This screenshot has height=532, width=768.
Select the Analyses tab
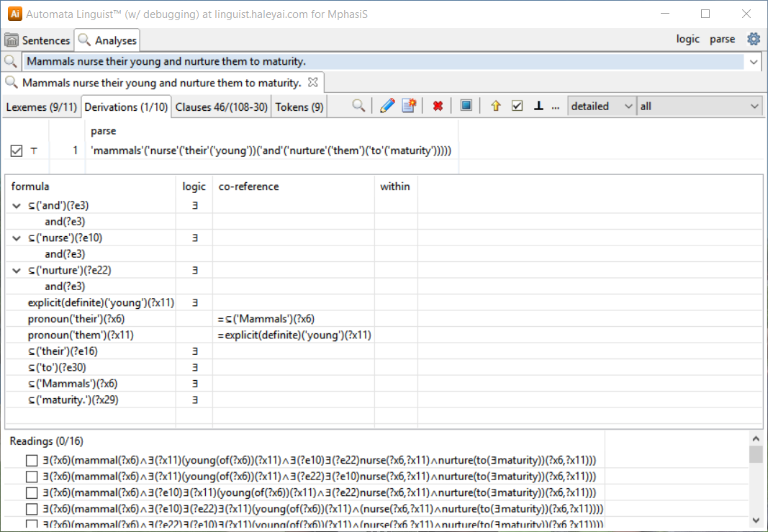point(107,40)
